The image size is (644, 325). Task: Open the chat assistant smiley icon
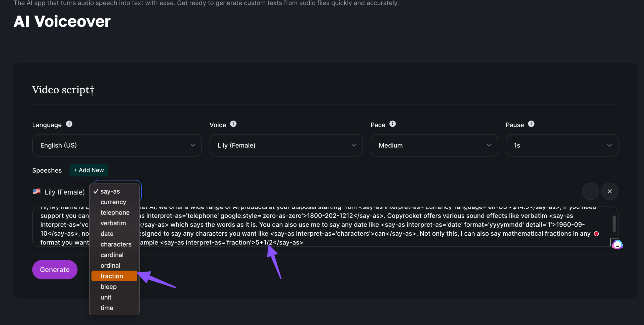(x=617, y=244)
